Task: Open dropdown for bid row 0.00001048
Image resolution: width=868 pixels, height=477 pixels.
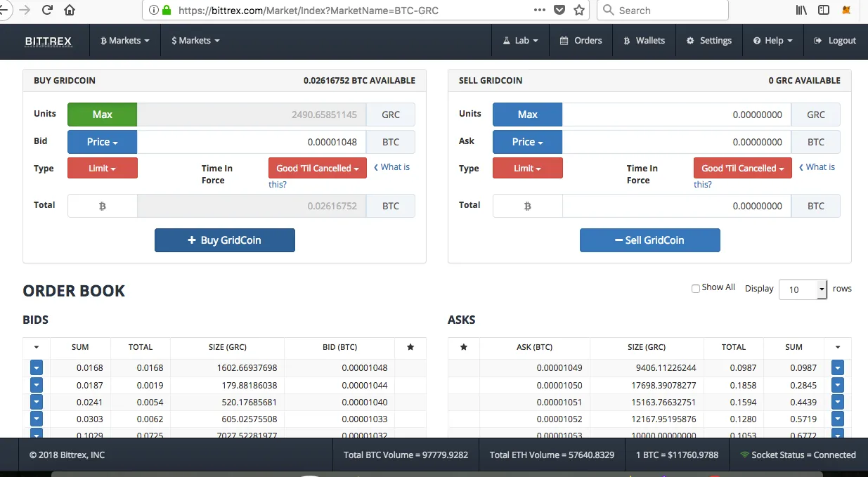Action: click(37, 367)
